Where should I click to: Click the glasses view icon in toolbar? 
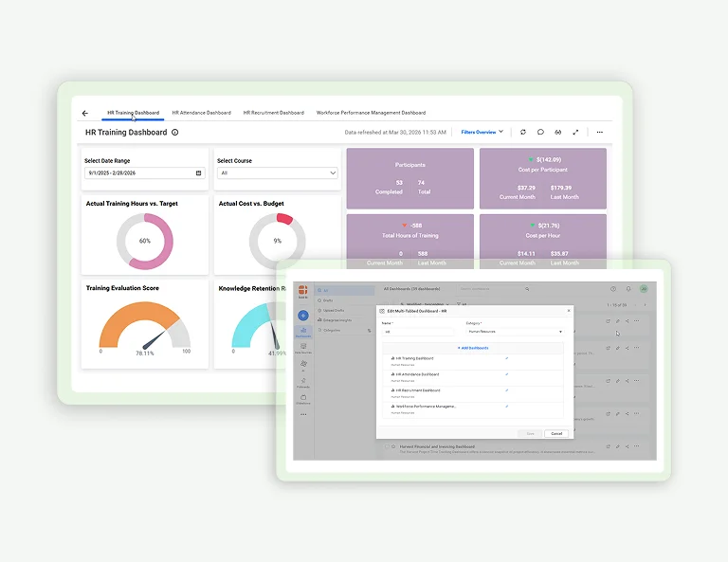pyautogui.click(x=558, y=133)
